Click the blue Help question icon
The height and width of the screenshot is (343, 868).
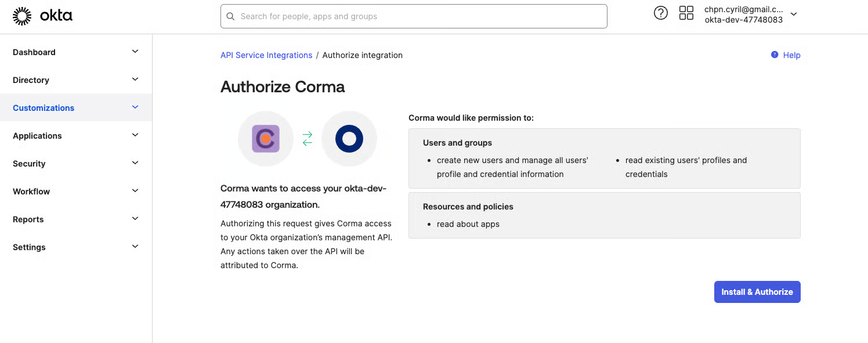click(774, 55)
